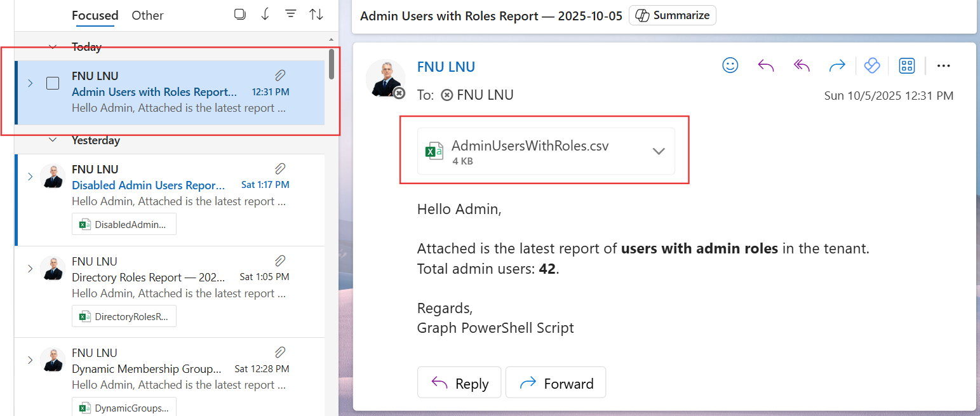Open the Apps grid icon in message header
This screenshot has width=980, height=416.
906,65
